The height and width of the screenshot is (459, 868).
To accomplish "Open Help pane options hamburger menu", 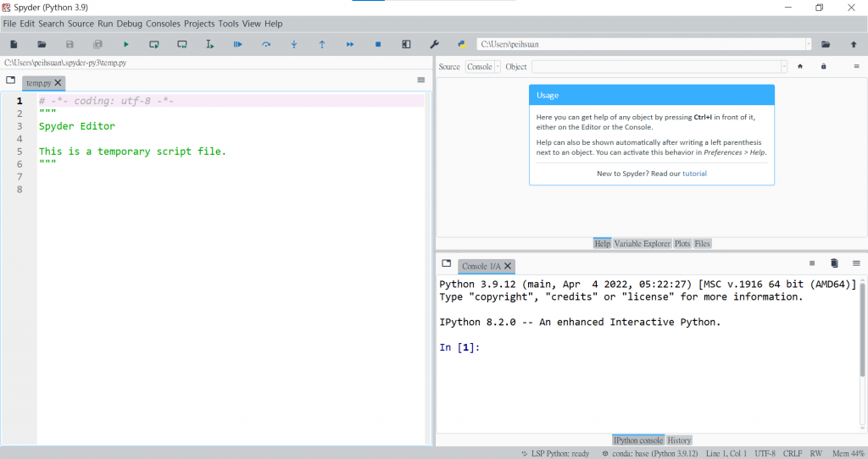I will click(x=856, y=66).
